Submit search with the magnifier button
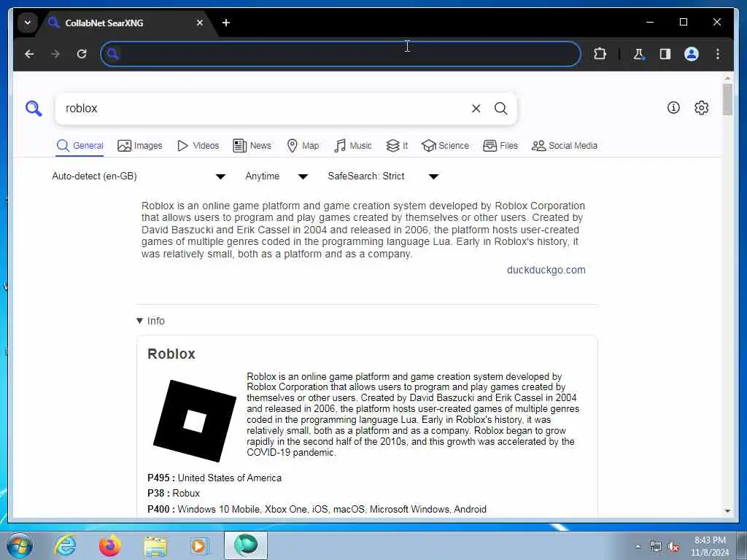The width and height of the screenshot is (747, 560). point(500,109)
